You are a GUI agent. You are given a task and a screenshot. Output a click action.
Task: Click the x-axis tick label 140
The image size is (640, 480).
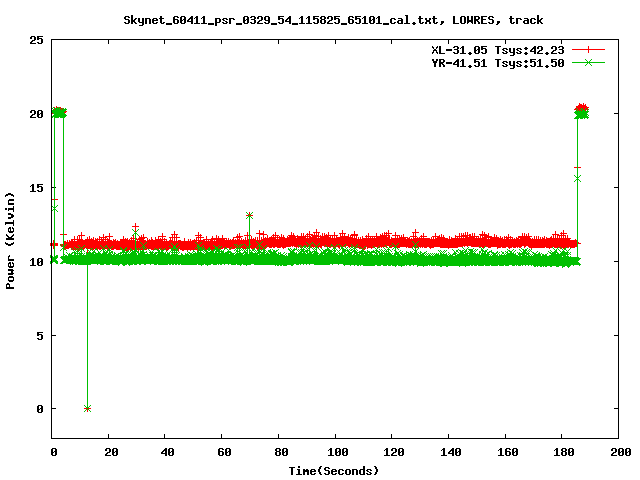451,452
